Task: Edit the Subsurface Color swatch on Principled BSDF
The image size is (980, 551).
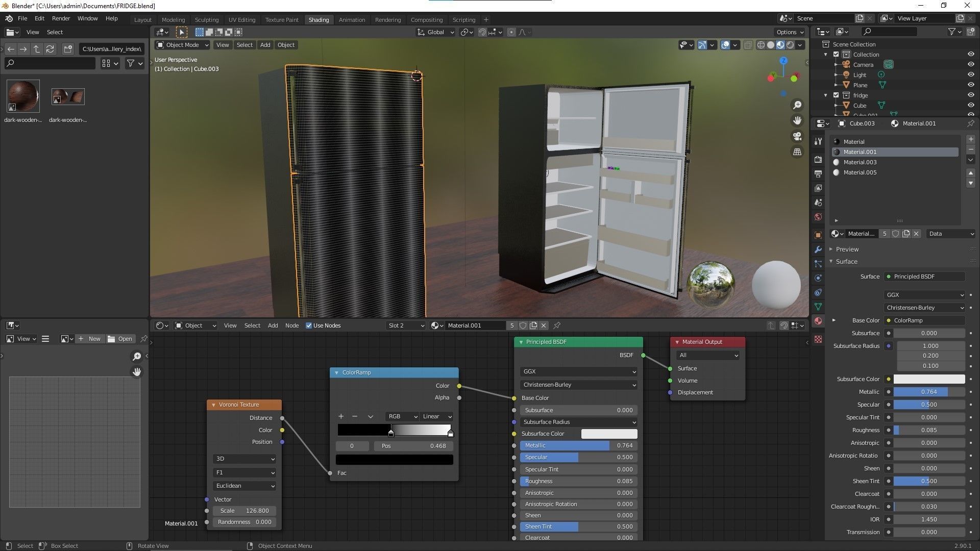Action: pos(609,433)
